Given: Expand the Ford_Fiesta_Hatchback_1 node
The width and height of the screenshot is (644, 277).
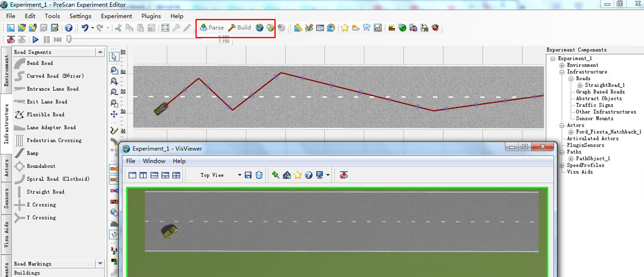Looking at the screenshot, I should click(x=571, y=132).
